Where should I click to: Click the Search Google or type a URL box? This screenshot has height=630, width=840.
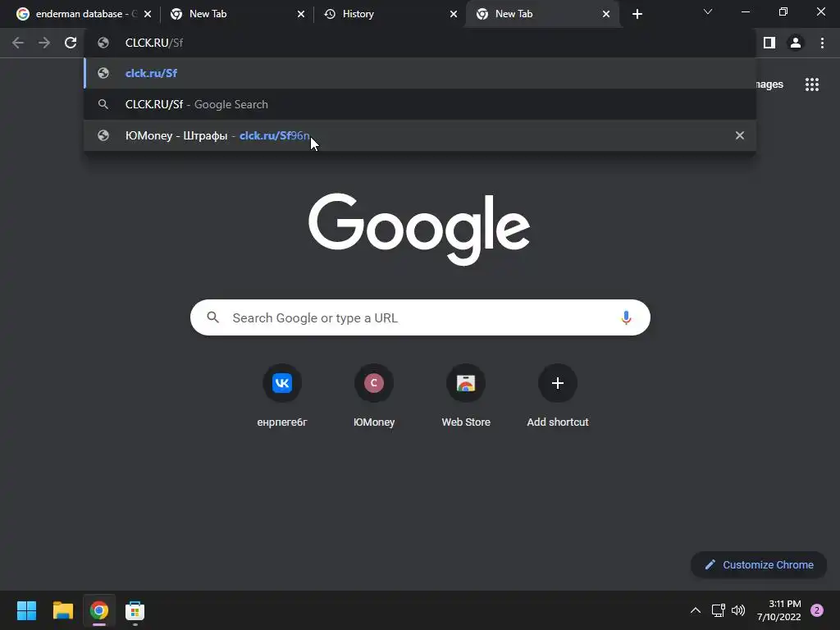(x=420, y=317)
